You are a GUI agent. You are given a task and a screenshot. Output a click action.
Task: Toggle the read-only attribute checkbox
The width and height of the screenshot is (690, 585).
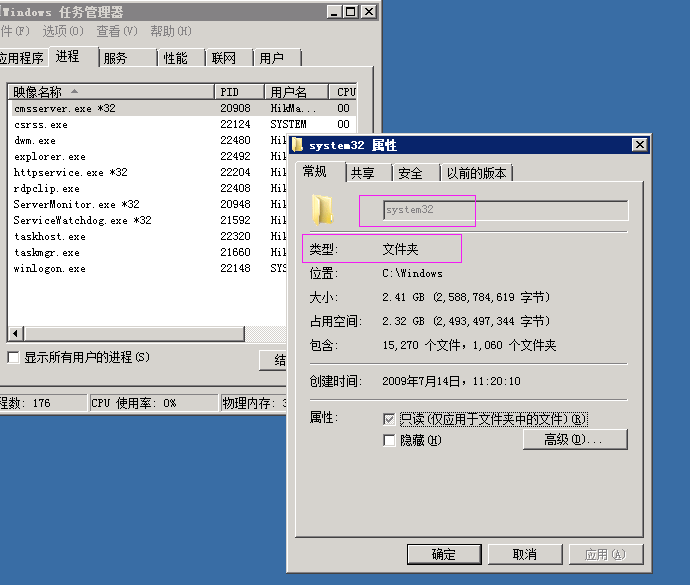coord(389,419)
